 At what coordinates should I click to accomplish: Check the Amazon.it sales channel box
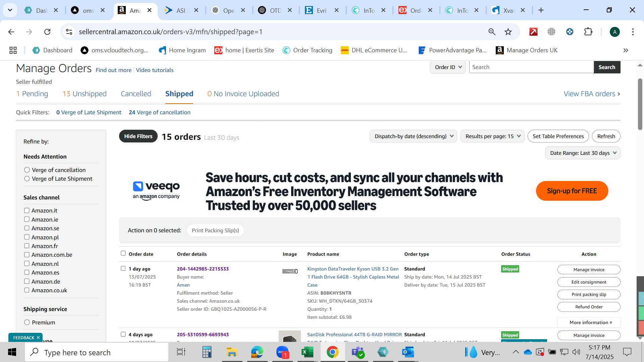coord(27,210)
